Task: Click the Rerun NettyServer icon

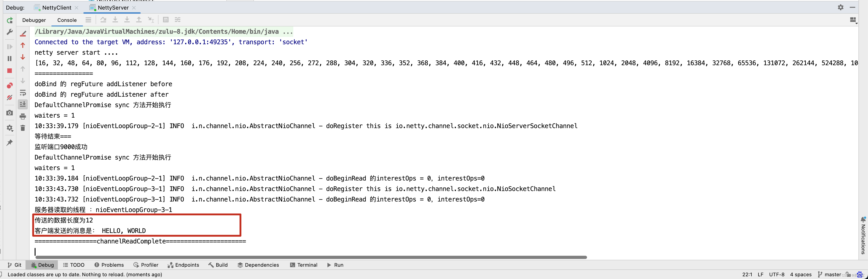Action: point(9,20)
